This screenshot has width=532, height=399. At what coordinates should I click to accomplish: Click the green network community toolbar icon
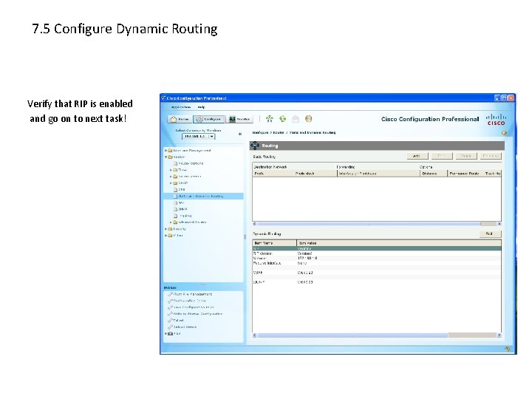coord(270,119)
